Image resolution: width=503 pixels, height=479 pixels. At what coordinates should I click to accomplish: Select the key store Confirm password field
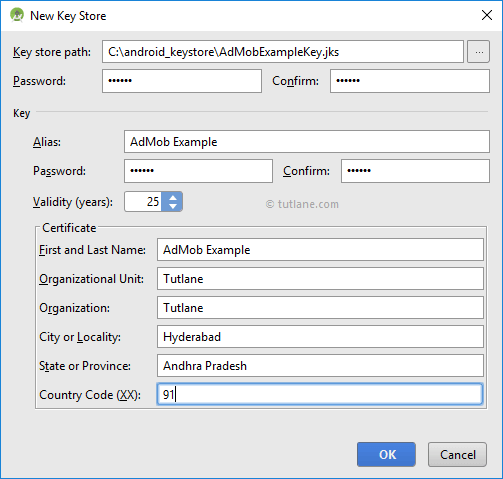(410, 81)
